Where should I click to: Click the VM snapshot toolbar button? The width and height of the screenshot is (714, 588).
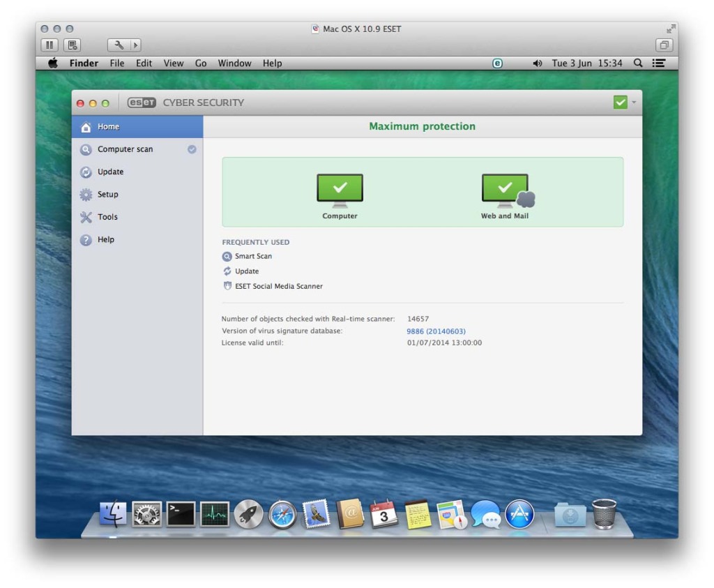(x=72, y=45)
